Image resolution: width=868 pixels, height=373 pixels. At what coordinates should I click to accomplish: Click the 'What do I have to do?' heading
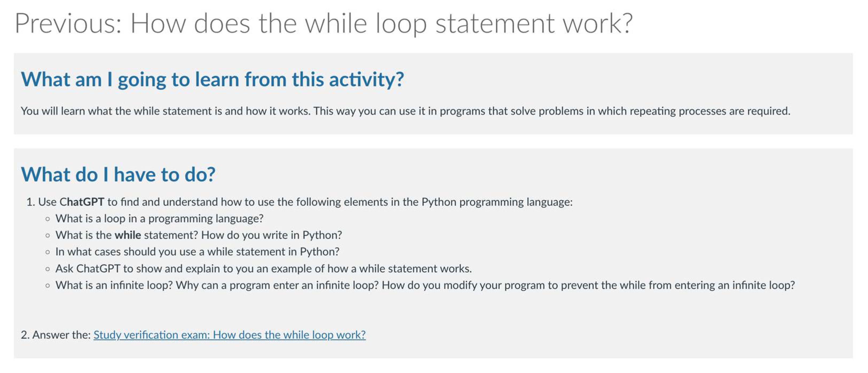click(118, 174)
